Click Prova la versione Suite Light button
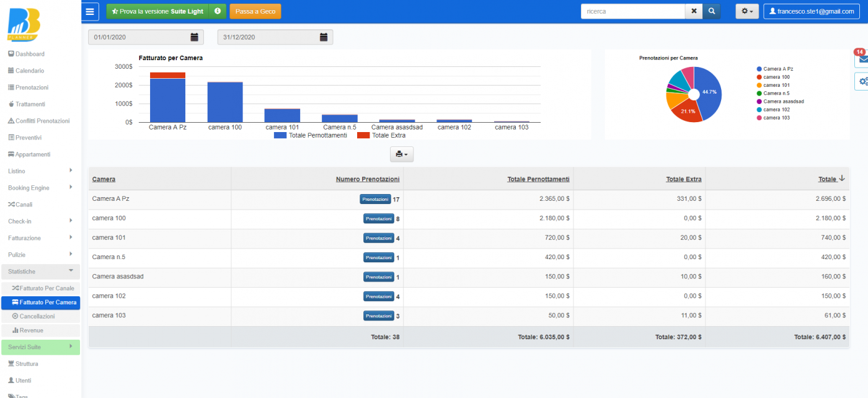This screenshot has width=868, height=398. tap(157, 11)
